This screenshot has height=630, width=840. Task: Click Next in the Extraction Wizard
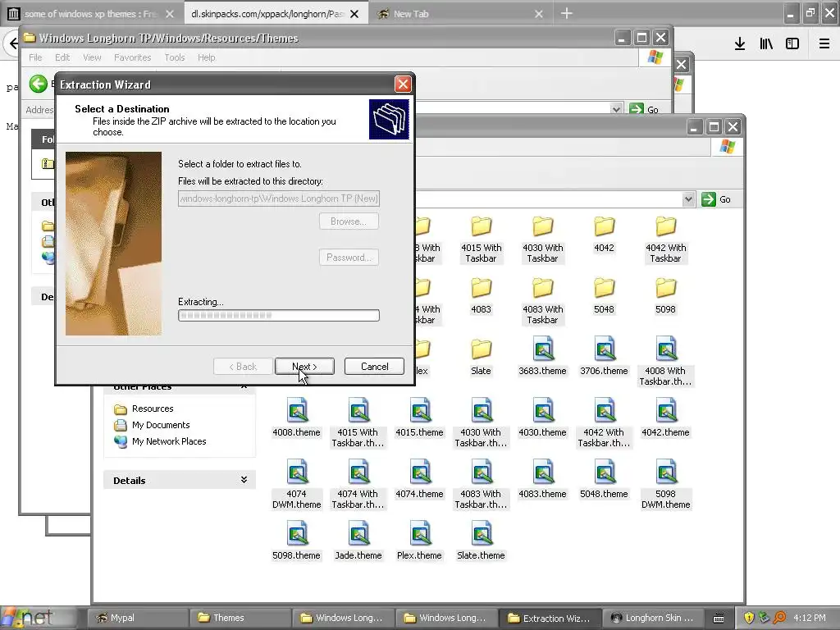coord(304,367)
